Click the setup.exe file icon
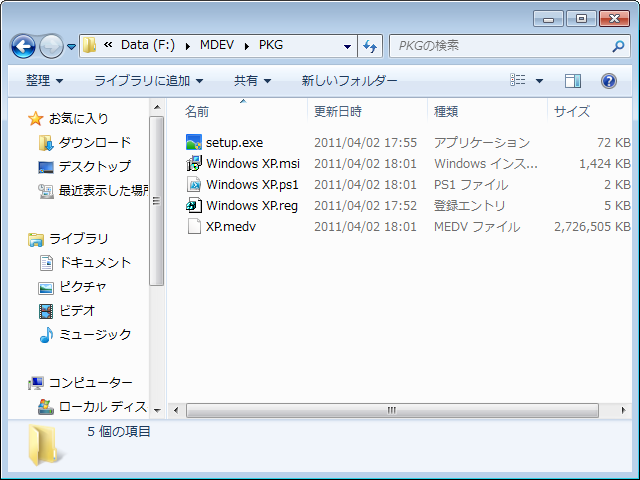The image size is (640, 480). pyautogui.click(x=194, y=142)
